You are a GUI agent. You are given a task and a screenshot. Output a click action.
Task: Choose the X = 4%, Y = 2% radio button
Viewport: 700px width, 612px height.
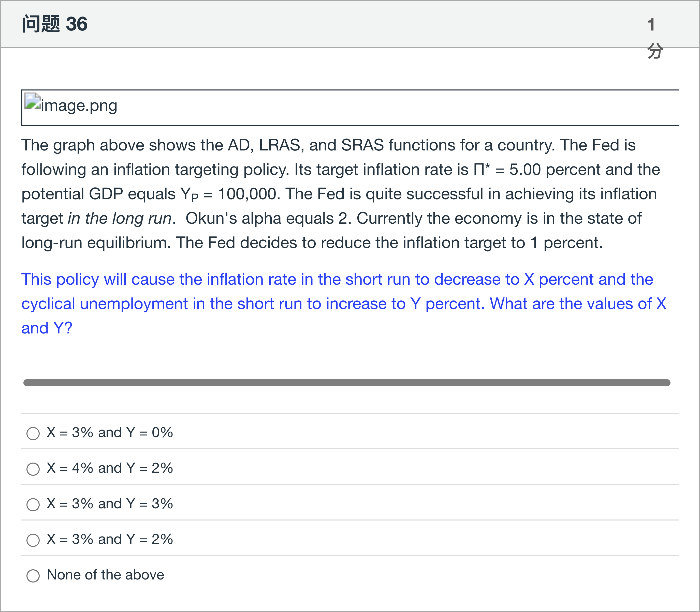coord(33,469)
